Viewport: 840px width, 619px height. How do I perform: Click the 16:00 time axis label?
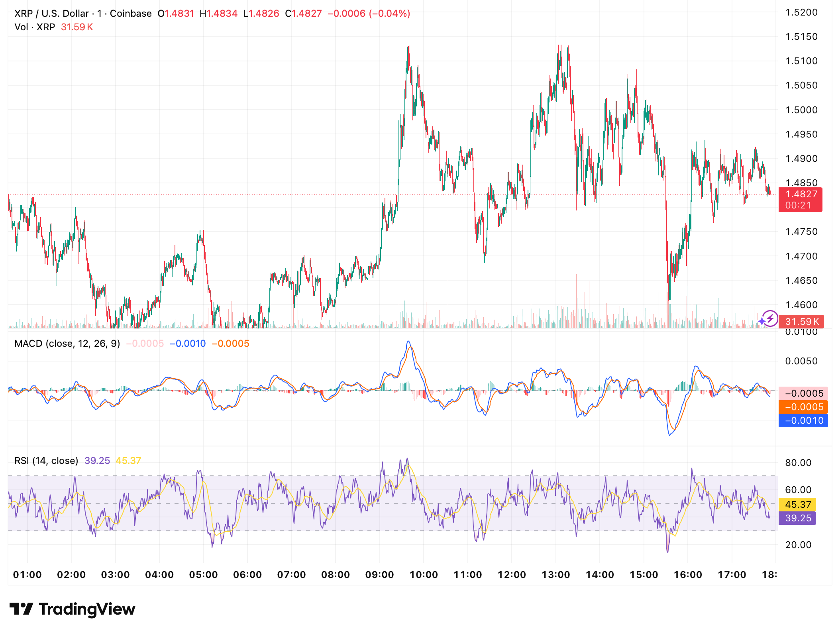pos(688,575)
